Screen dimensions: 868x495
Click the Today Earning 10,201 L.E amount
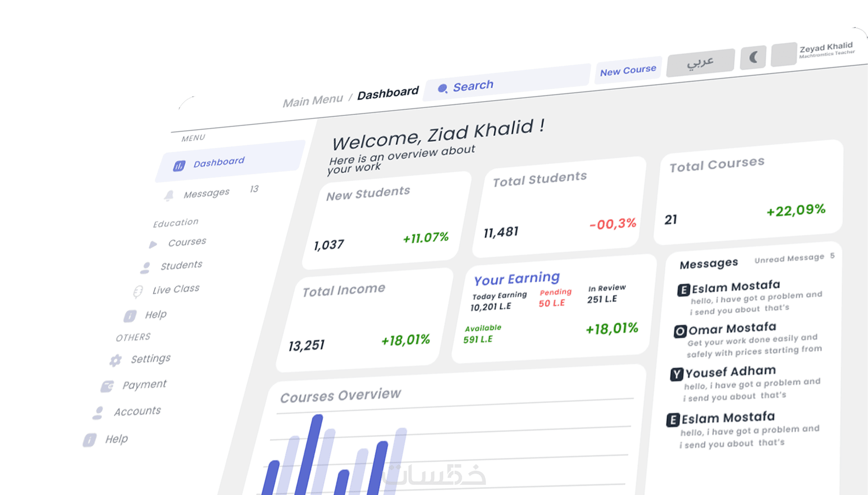click(x=491, y=307)
